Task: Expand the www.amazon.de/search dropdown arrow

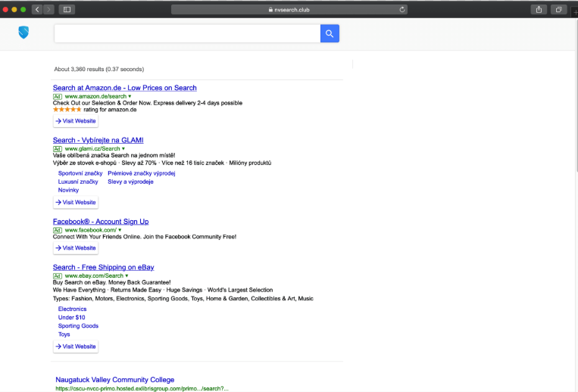Action: [130, 96]
